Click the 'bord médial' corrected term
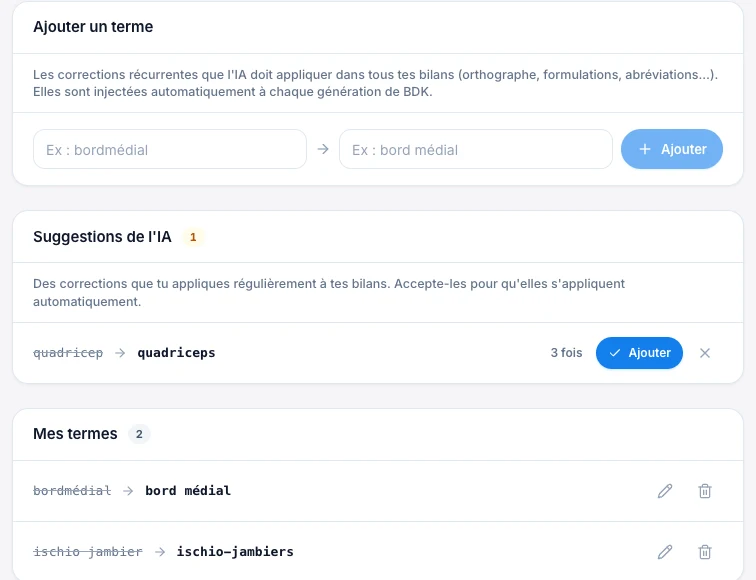The height and width of the screenshot is (580, 756). 188,491
